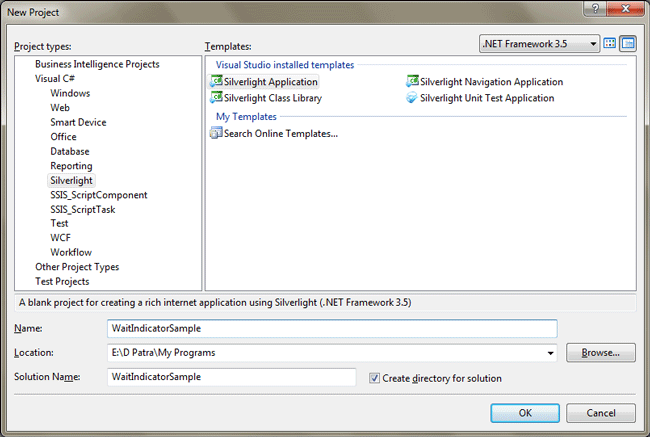The width and height of the screenshot is (650, 437).
Task: Open the .NET Framework 3.5 dropdown
Action: tap(539, 44)
